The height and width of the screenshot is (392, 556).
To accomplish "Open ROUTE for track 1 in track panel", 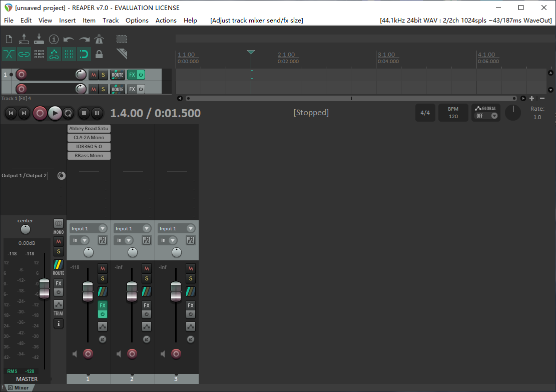I will (x=118, y=75).
